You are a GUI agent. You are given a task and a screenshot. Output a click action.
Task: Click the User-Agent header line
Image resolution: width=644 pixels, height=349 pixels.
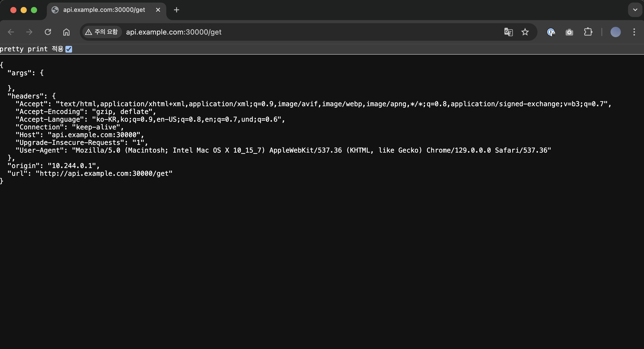pyautogui.click(x=283, y=150)
